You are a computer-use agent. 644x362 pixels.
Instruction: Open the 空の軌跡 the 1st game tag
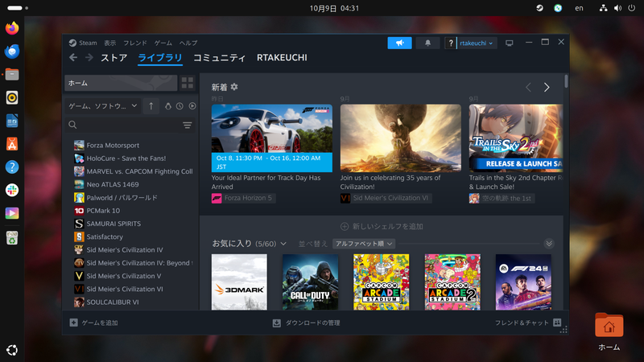(x=502, y=198)
